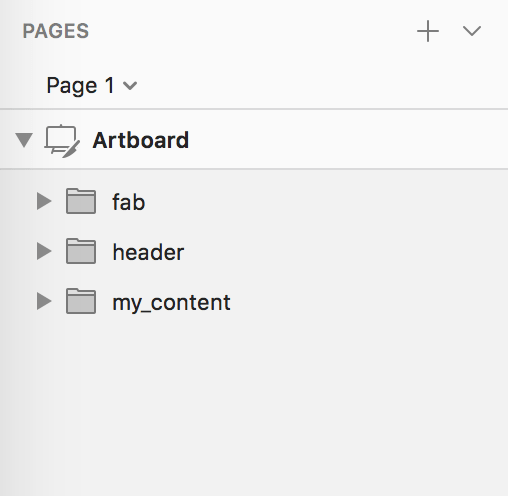Expand the my_content group

click(44, 301)
